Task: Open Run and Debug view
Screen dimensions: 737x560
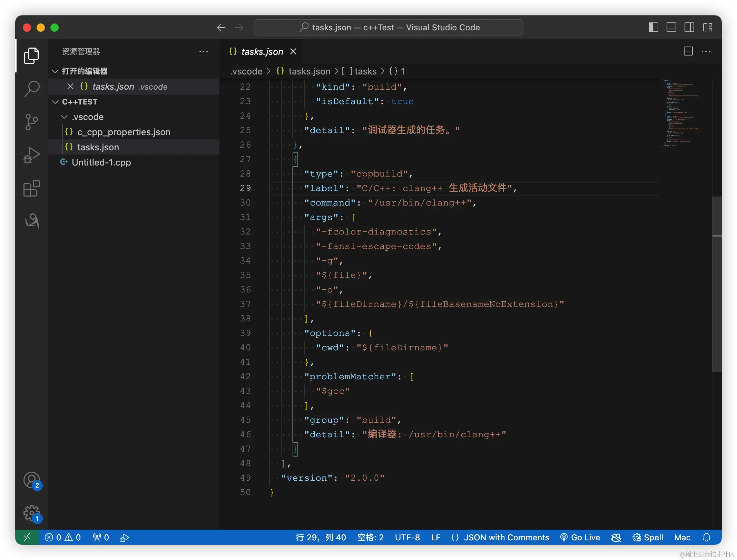Action: [x=32, y=155]
